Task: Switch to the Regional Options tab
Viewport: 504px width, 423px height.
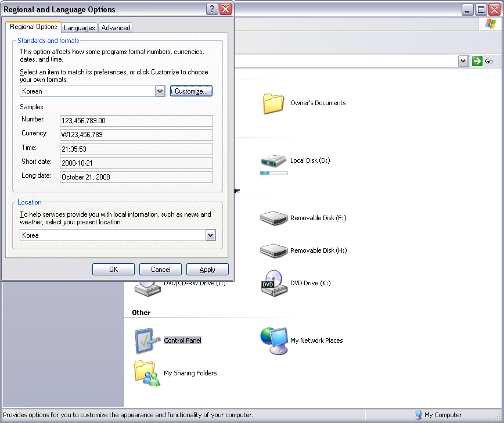Action: 34,27
